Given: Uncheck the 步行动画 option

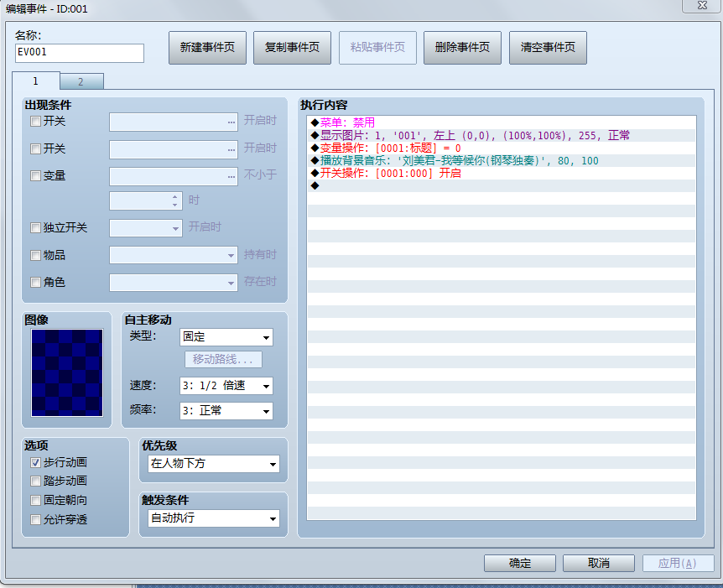Looking at the screenshot, I should click(x=35, y=462).
